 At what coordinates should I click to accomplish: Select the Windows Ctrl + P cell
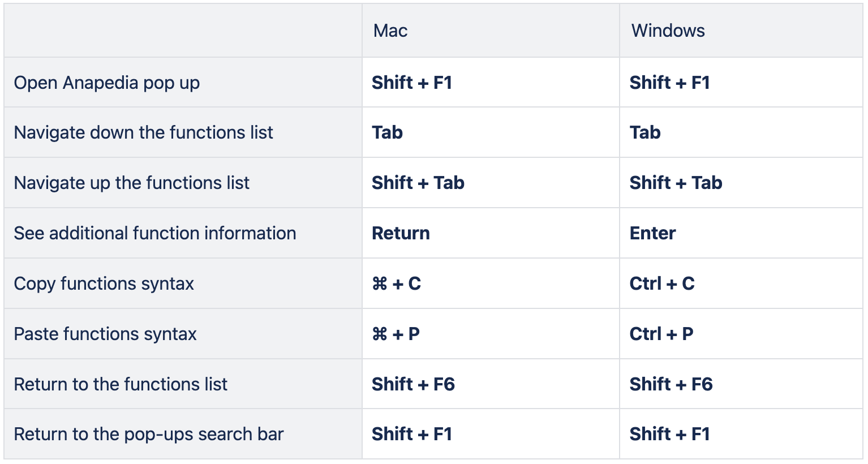coord(741,334)
